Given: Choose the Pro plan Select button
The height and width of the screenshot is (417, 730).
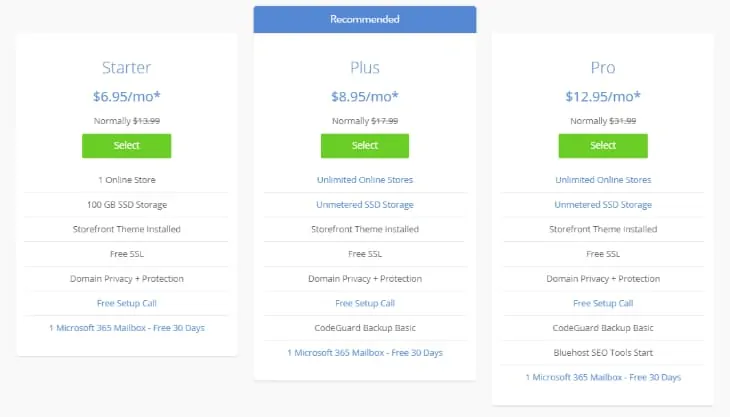Looking at the screenshot, I should (603, 146).
